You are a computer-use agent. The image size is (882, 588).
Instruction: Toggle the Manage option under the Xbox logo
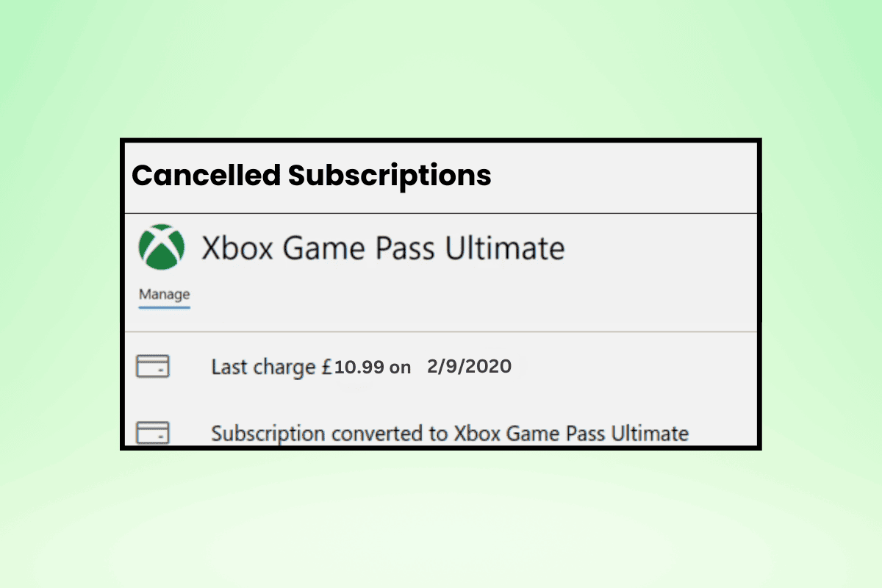click(163, 294)
